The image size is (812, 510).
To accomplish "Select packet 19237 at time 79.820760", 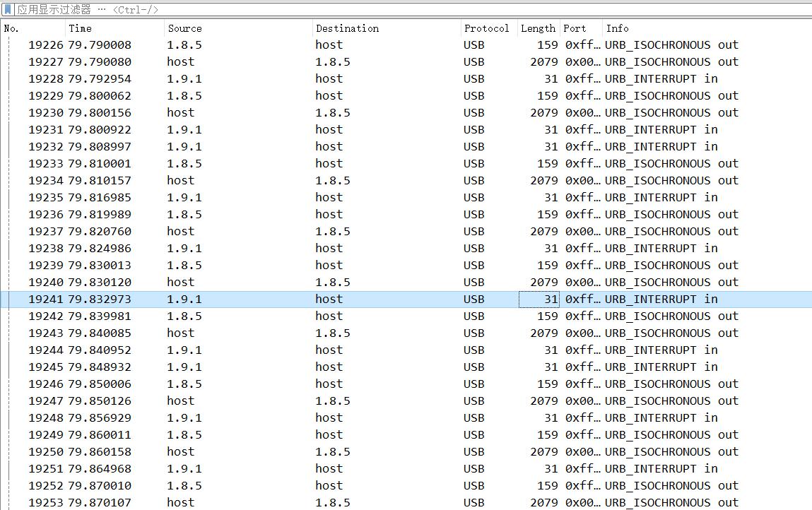I will [406, 232].
